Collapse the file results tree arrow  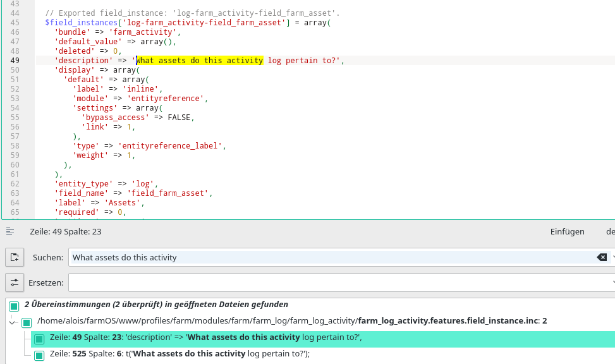11,322
